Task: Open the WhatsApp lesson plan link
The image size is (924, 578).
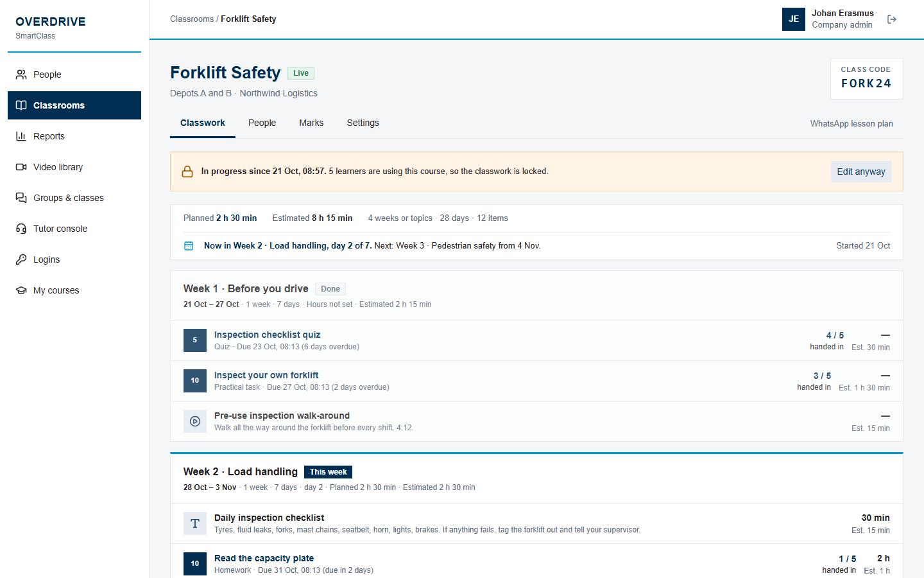Action: (851, 124)
